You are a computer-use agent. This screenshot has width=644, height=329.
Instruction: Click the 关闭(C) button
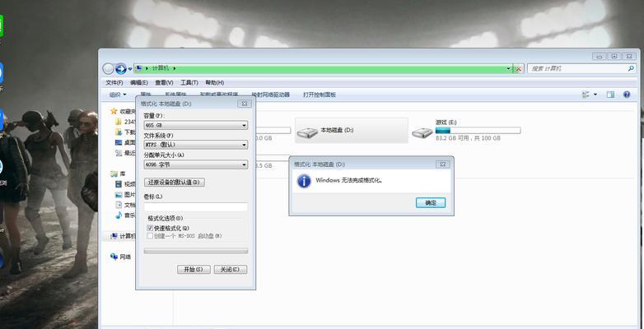231,270
